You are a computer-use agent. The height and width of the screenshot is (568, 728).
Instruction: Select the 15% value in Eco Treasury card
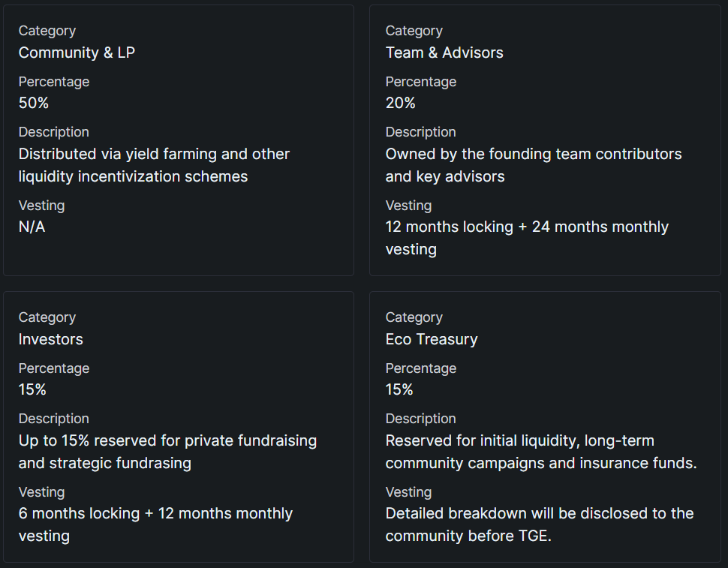399,389
